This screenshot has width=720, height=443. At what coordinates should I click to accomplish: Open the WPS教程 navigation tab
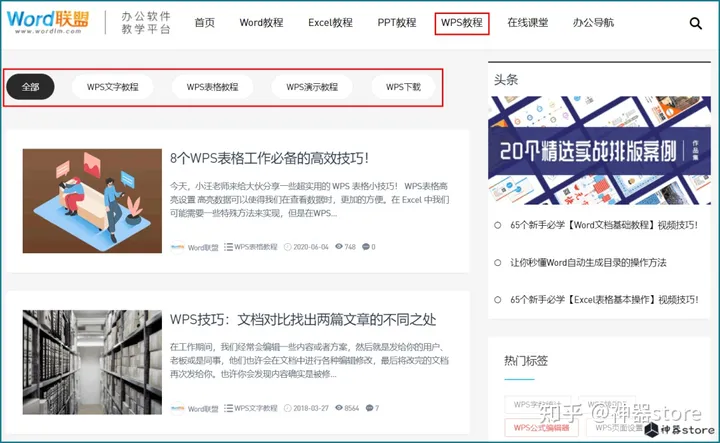pos(462,23)
